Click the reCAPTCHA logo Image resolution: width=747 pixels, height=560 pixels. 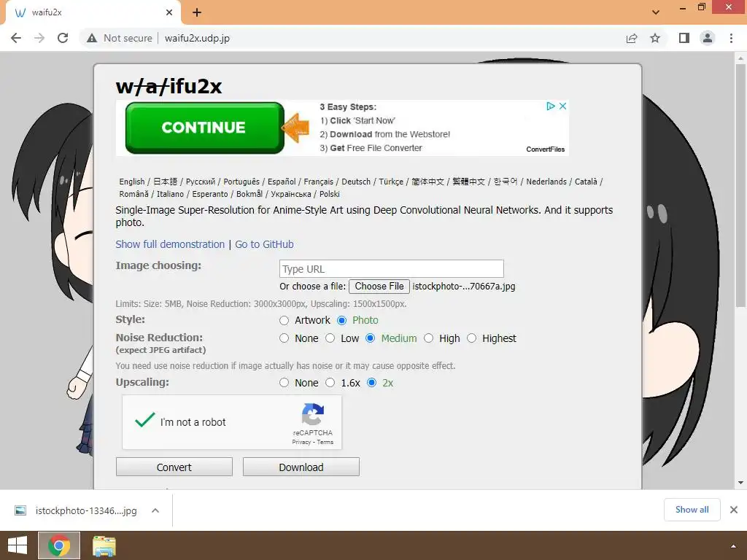(312, 413)
